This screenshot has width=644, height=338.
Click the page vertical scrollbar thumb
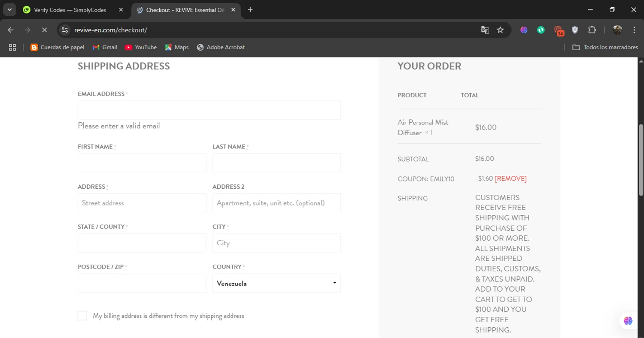[x=641, y=160]
